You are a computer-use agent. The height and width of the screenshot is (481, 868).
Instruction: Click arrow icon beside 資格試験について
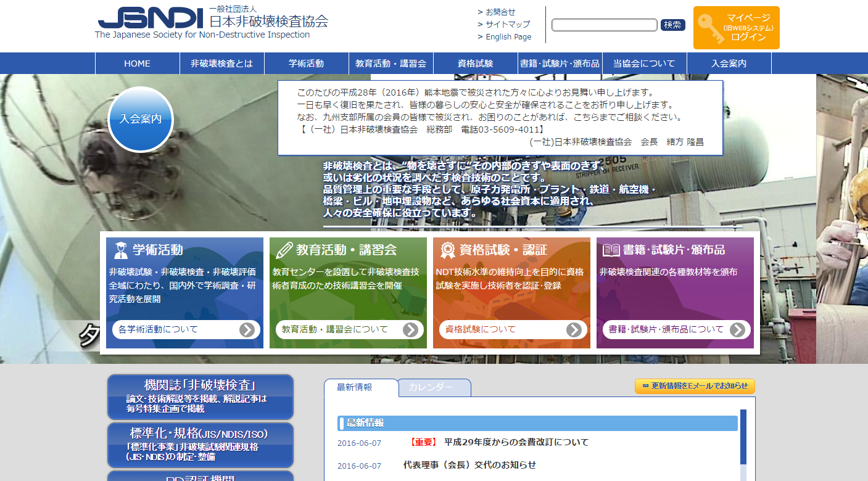pyautogui.click(x=574, y=330)
